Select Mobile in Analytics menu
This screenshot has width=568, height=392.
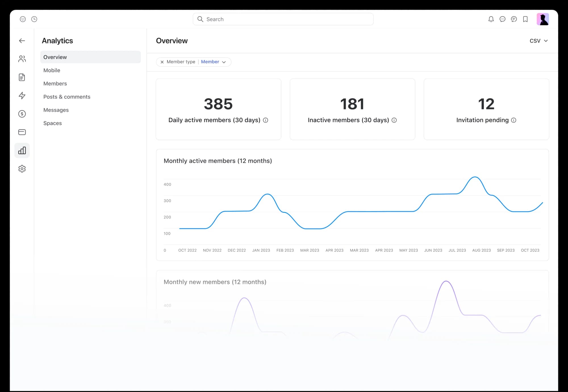pos(52,70)
